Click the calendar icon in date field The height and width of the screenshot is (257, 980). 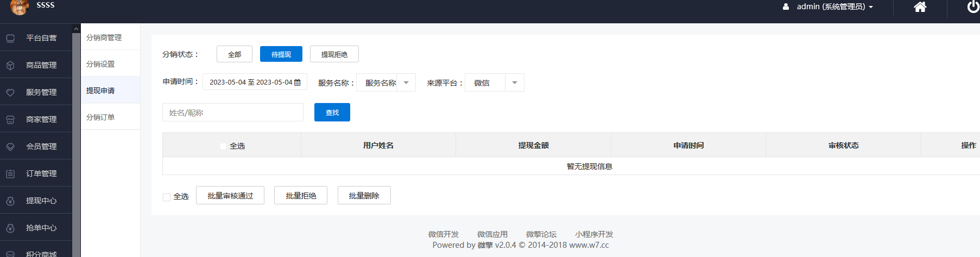[x=298, y=82]
